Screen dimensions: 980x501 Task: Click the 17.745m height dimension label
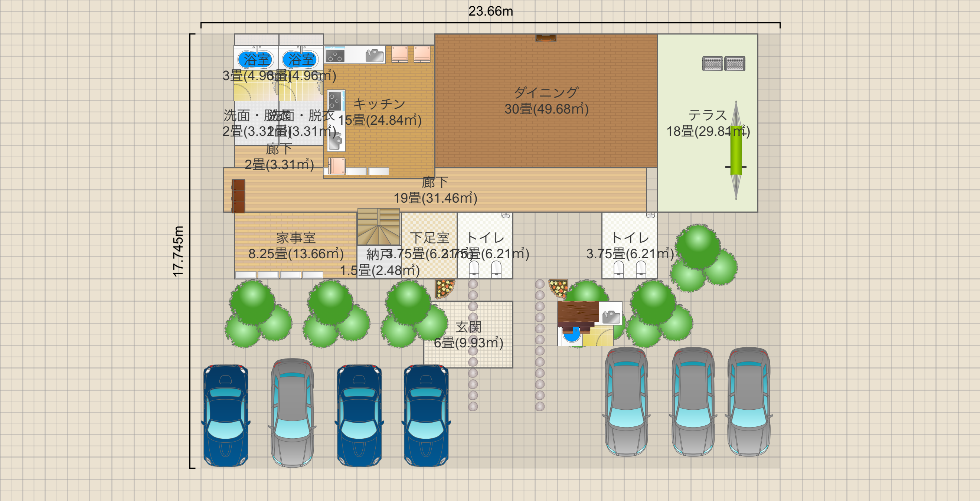tap(178, 251)
